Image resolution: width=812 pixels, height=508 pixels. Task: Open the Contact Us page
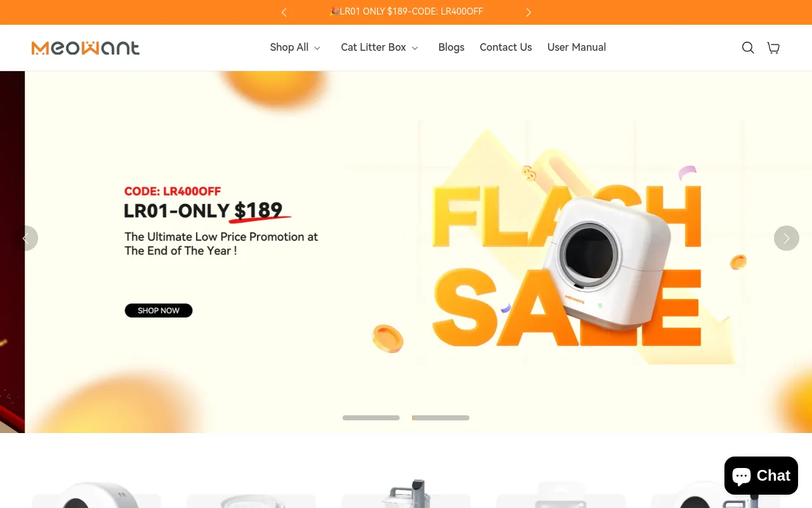click(506, 48)
